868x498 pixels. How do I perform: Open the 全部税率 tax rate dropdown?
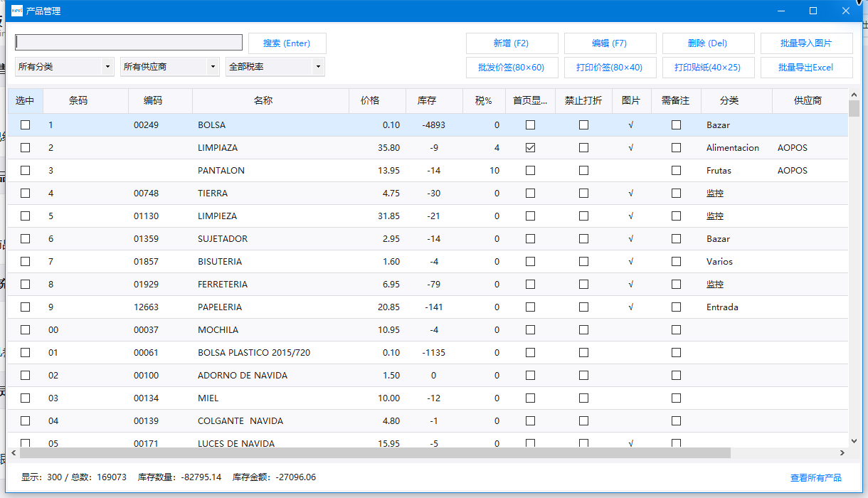[275, 67]
